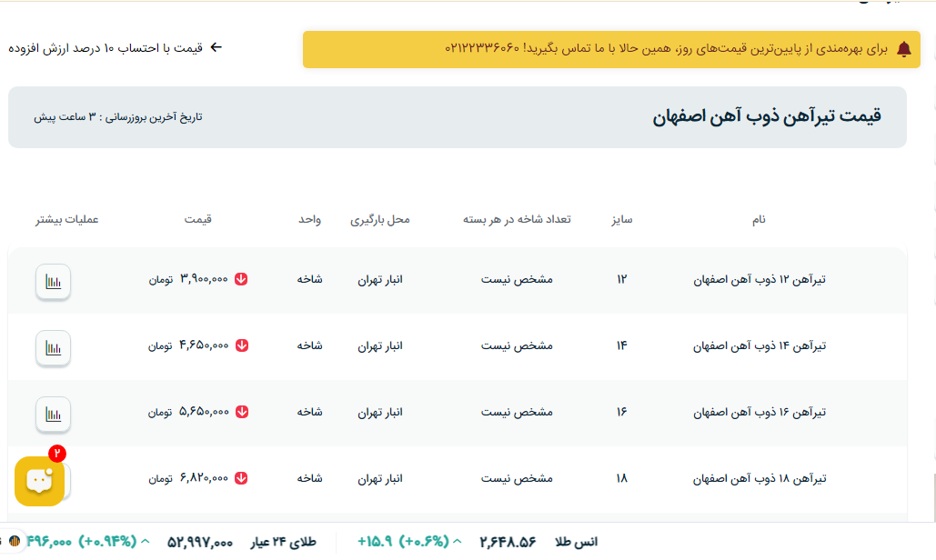Click the left arrow next to ارزش افزوده text

[216, 47]
